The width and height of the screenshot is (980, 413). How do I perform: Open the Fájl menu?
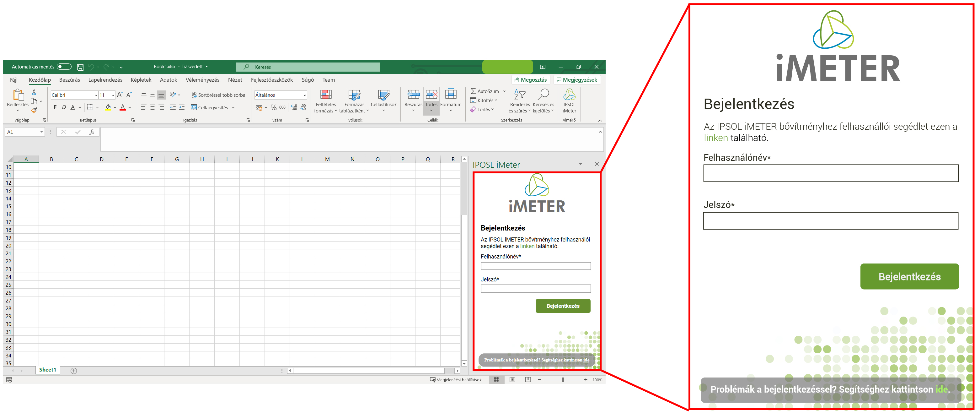click(x=14, y=80)
